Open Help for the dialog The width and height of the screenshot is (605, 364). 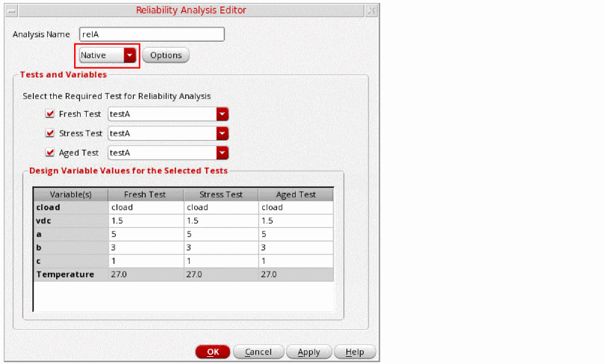click(355, 351)
